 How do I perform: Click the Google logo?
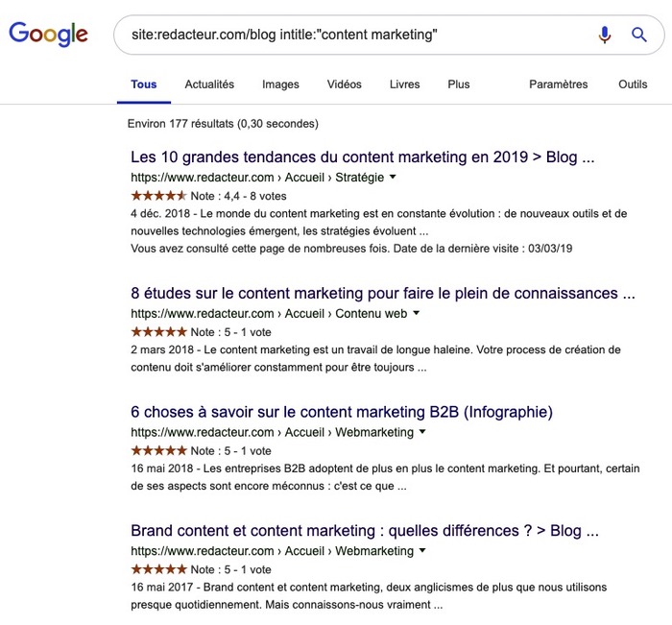click(49, 35)
